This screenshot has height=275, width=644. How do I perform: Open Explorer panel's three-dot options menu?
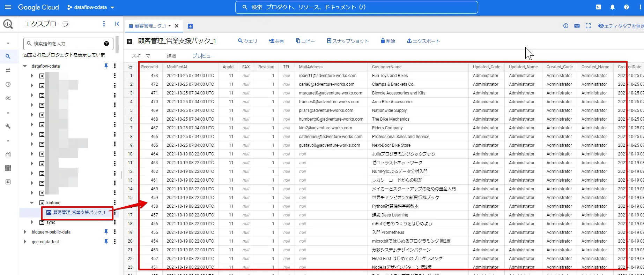pos(104,24)
